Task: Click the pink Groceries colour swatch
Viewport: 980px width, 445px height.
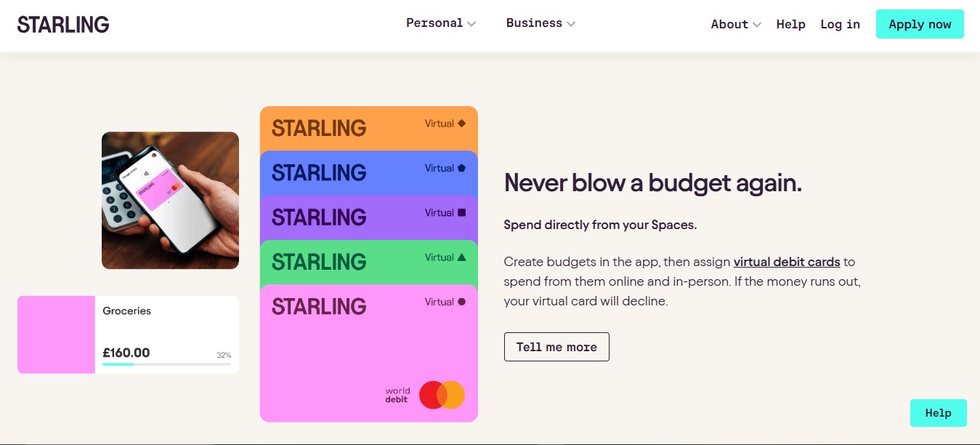Action: [x=56, y=334]
